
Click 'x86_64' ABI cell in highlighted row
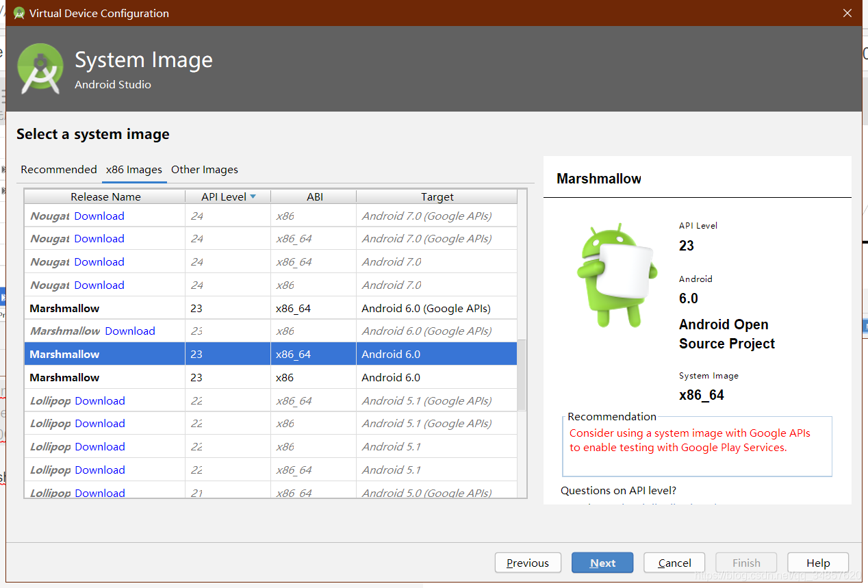tap(314, 355)
